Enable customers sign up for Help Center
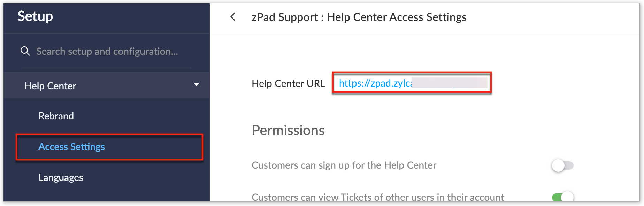Image resolution: width=644 pixels, height=206 pixels. click(562, 165)
